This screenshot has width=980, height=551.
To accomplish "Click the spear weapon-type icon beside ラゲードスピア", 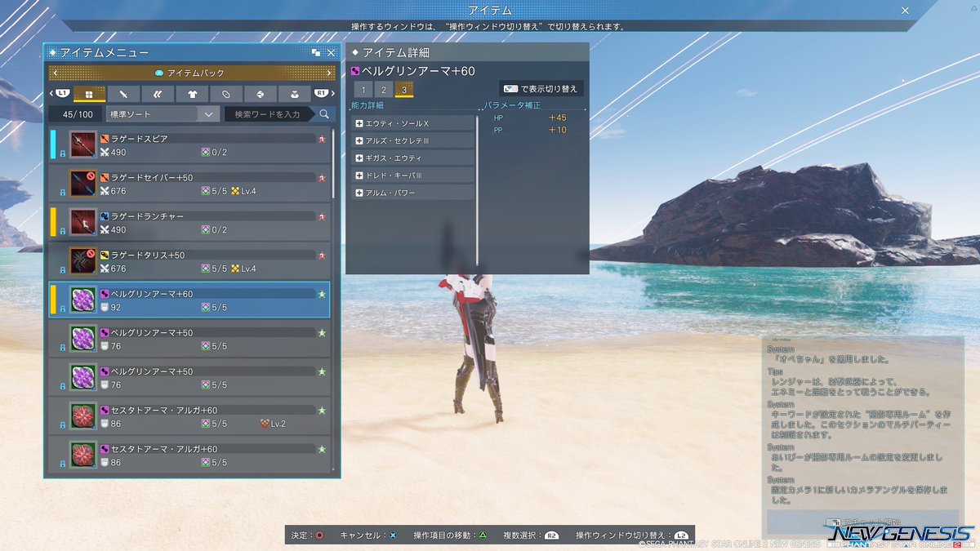I will tap(105, 139).
